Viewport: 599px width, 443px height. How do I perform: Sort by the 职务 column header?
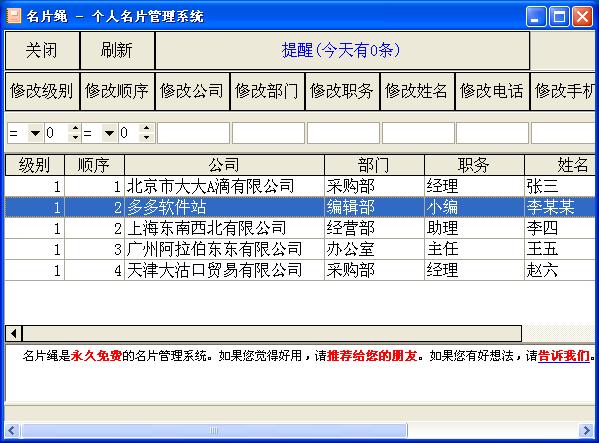[474, 165]
